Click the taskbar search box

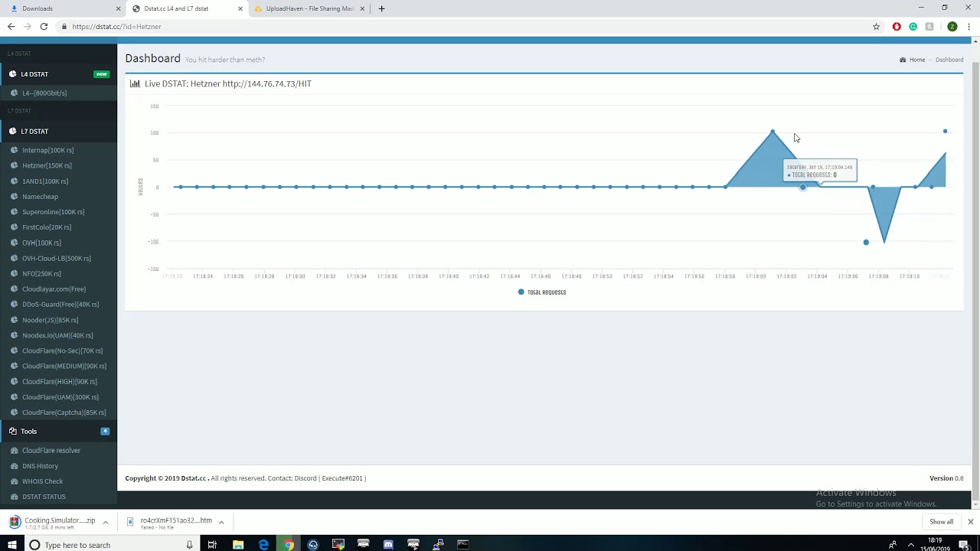click(111, 545)
